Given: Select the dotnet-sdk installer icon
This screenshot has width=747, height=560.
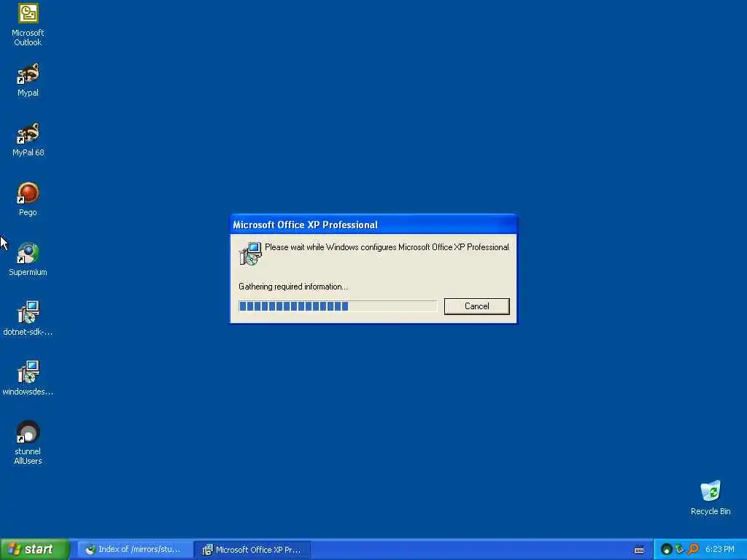Looking at the screenshot, I should tap(28, 319).
